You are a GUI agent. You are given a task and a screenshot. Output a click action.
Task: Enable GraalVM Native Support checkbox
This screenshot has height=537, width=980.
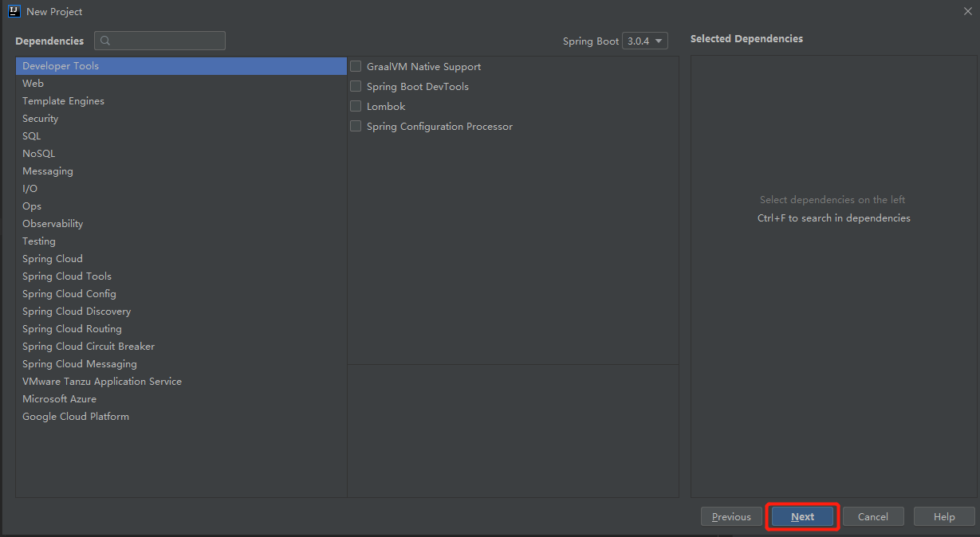pos(356,67)
